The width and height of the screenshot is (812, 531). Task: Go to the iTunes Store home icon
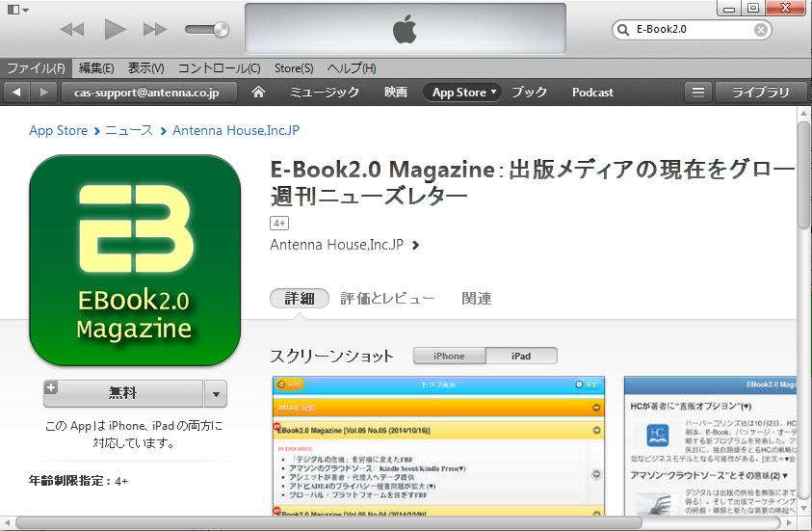click(x=258, y=92)
